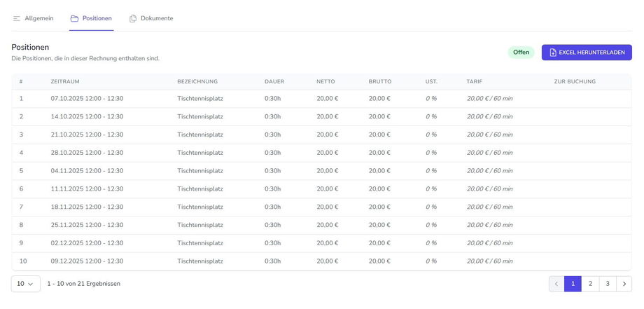
Task: Jump to page 3 of results
Action: coord(608,284)
